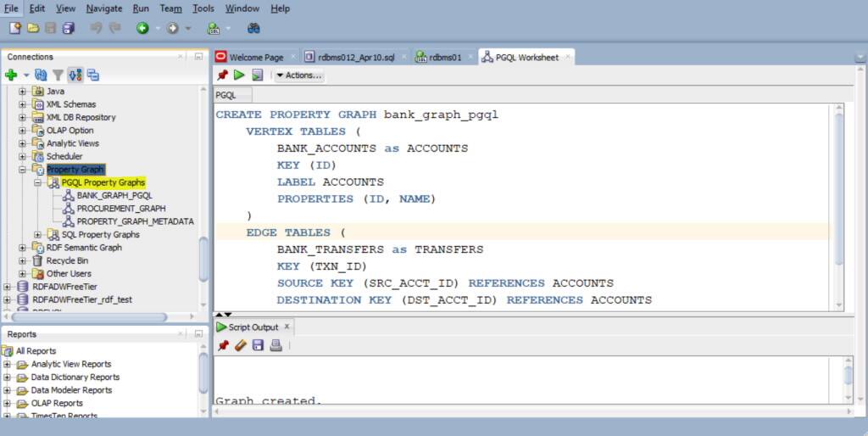The width and height of the screenshot is (868, 436).
Task: Open the Navigate menu
Action: pos(104,8)
